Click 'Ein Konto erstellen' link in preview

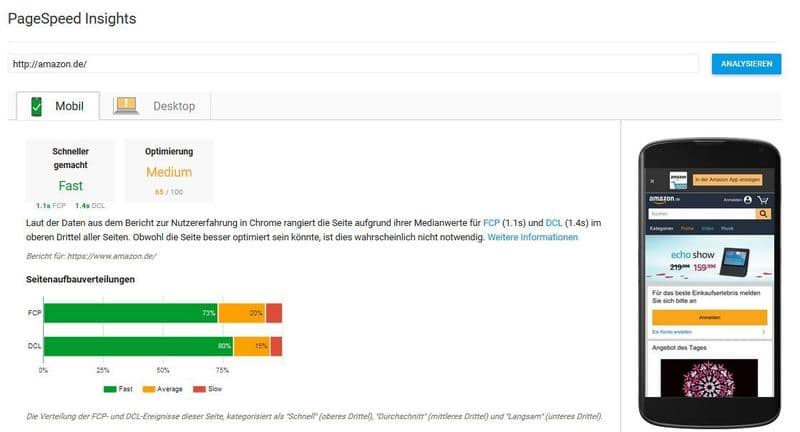672,332
